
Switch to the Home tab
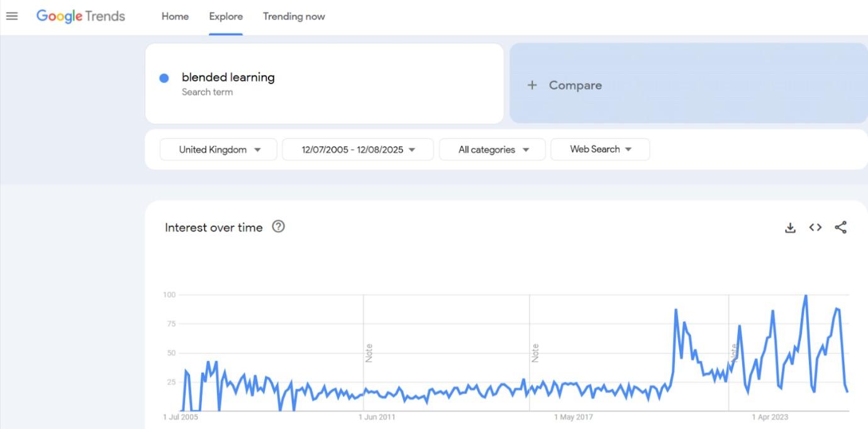[x=174, y=16]
